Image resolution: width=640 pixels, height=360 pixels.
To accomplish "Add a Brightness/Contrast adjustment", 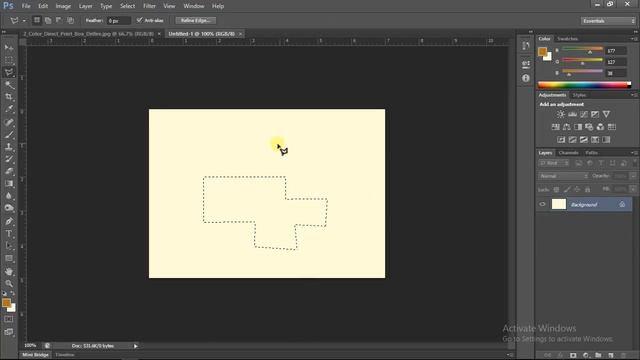I will (x=561, y=114).
